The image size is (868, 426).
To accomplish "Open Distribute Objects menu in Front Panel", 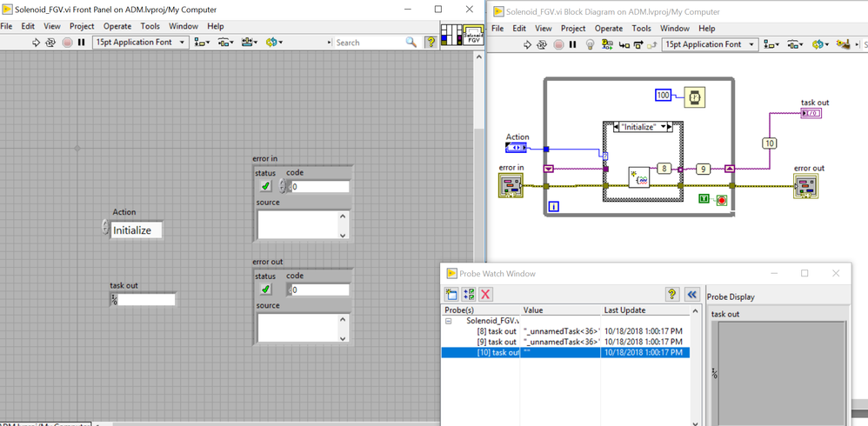I will 226,42.
